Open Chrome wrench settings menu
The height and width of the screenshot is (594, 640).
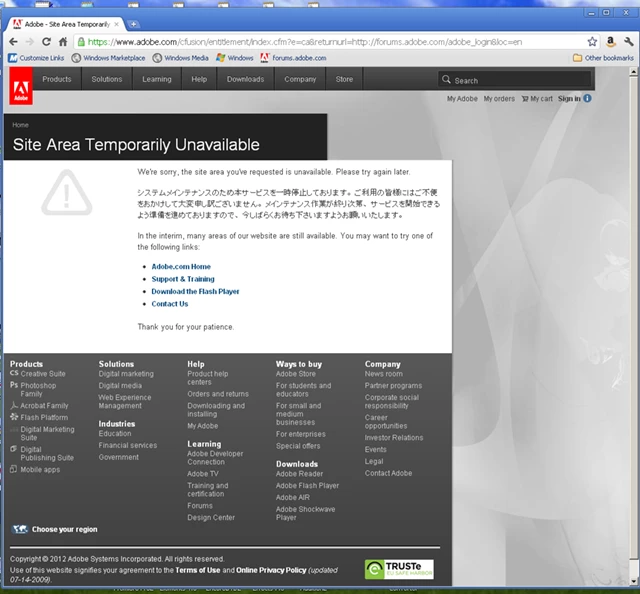pos(629,42)
